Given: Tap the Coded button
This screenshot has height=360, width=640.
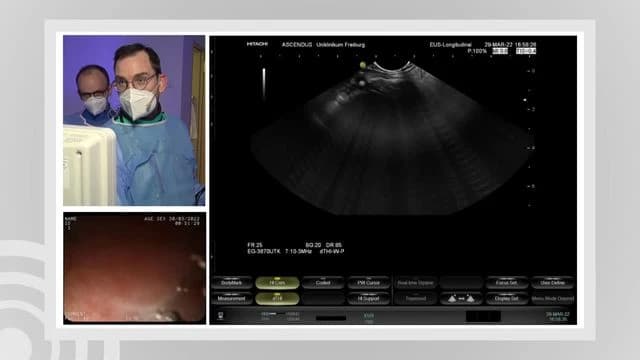Looking at the screenshot, I should (323, 282).
